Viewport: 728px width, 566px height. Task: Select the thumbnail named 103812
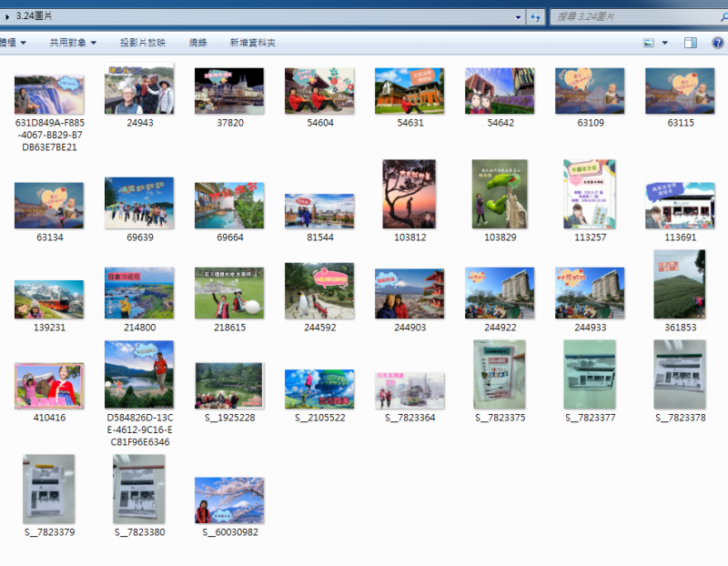409,194
